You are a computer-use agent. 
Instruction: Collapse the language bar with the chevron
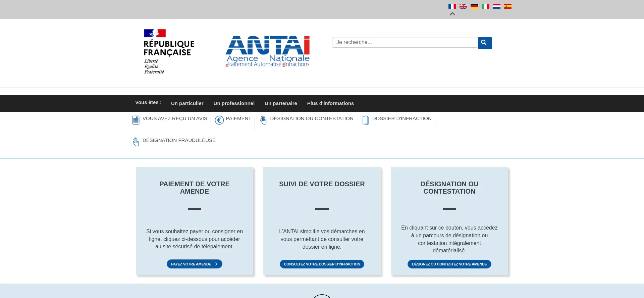[452, 14]
